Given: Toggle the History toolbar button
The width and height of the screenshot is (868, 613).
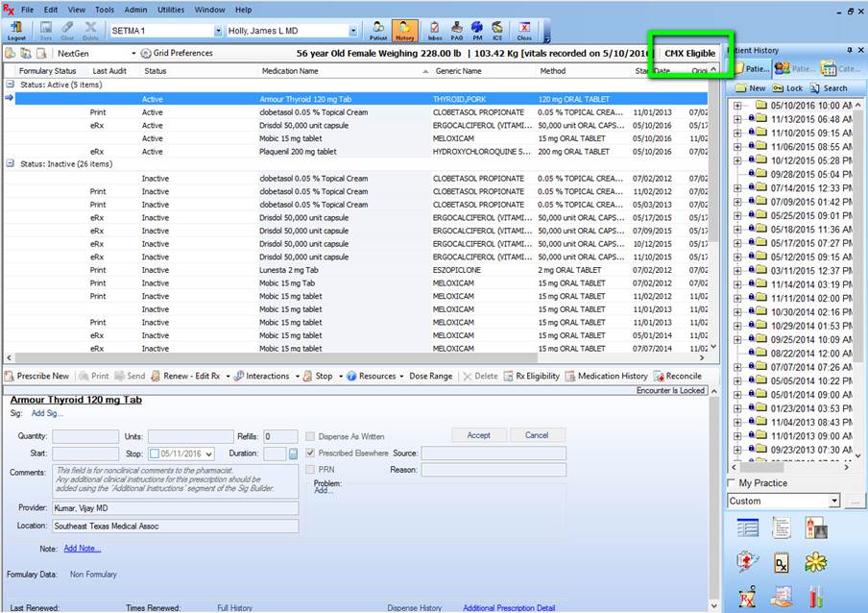Looking at the screenshot, I should click(x=404, y=31).
